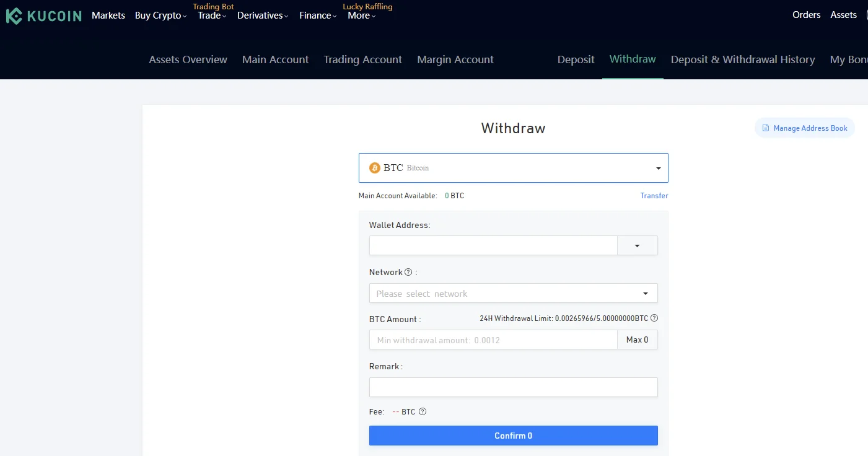Click the BTC Amount input field

click(x=493, y=340)
